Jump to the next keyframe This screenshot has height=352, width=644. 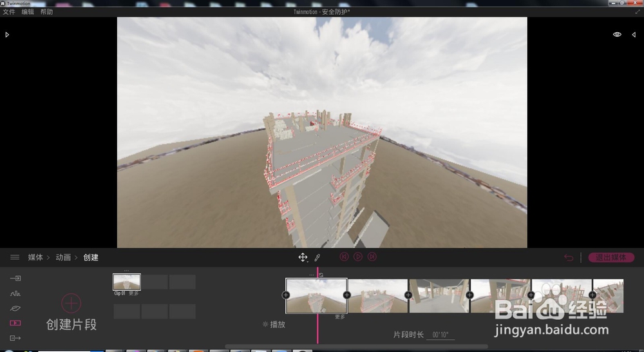pyautogui.click(x=372, y=257)
